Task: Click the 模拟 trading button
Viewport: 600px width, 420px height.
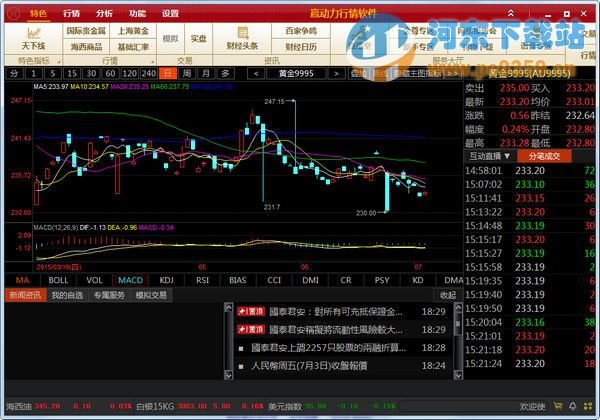Action: point(171,39)
